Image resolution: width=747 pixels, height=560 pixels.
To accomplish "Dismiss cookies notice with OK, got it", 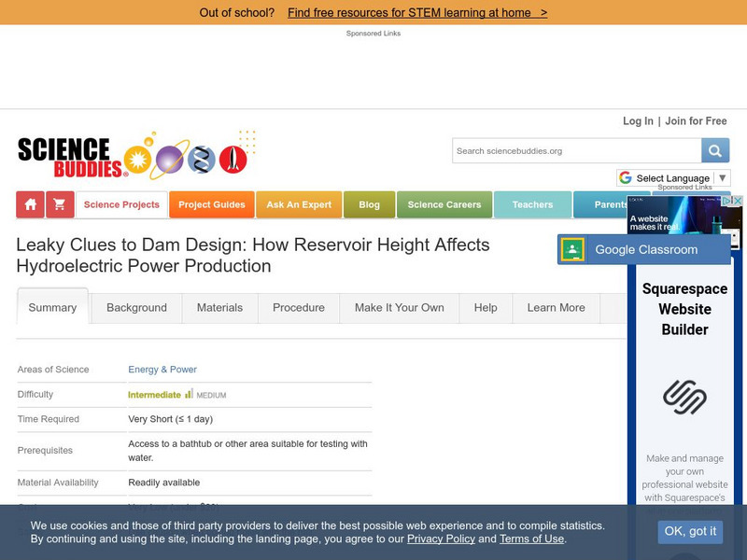I will click(690, 532).
